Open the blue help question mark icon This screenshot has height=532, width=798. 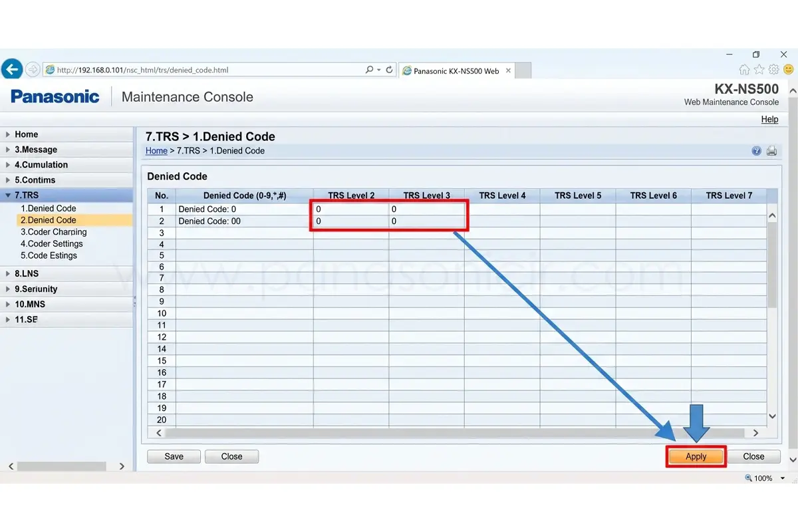pyautogui.click(x=756, y=151)
